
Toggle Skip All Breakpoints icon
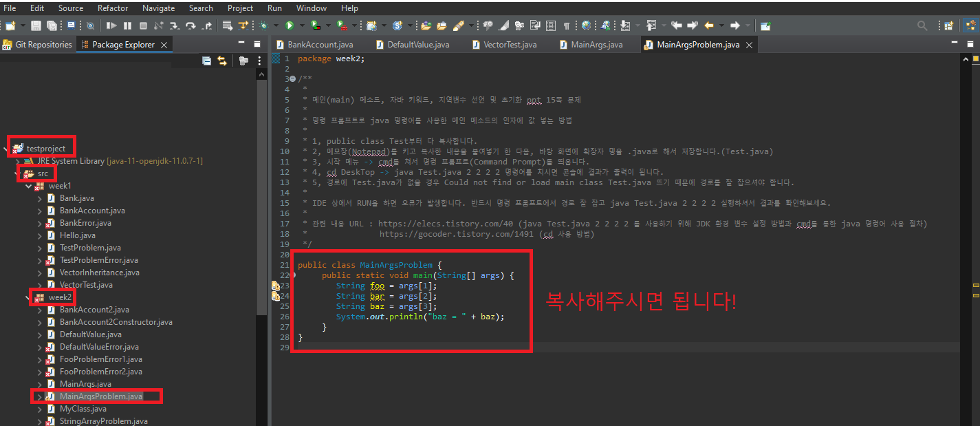click(x=90, y=25)
